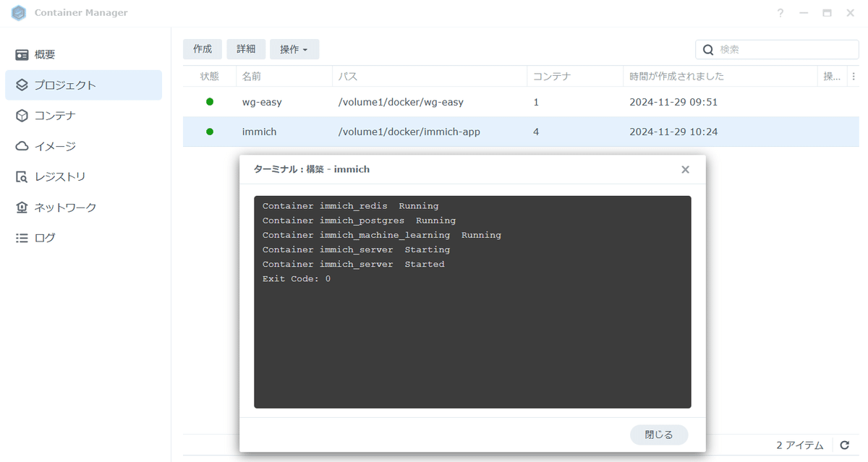Click the 概要 overview icon
The height and width of the screenshot is (462, 868).
22,55
